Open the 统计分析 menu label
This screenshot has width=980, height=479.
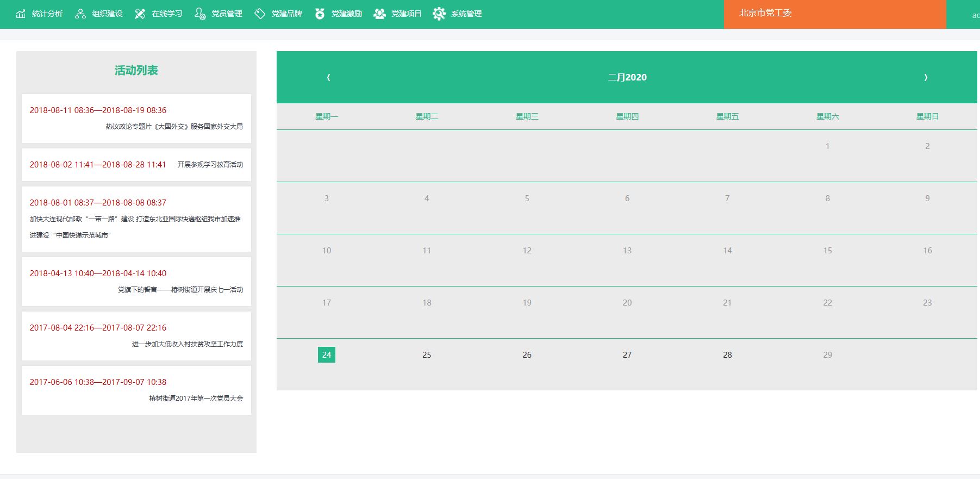click(47, 14)
